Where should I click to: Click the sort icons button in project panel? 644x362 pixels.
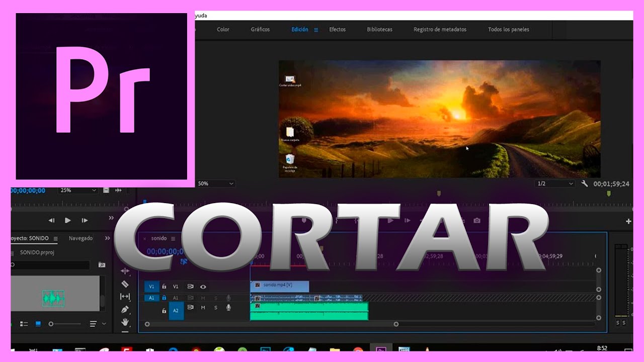click(93, 324)
